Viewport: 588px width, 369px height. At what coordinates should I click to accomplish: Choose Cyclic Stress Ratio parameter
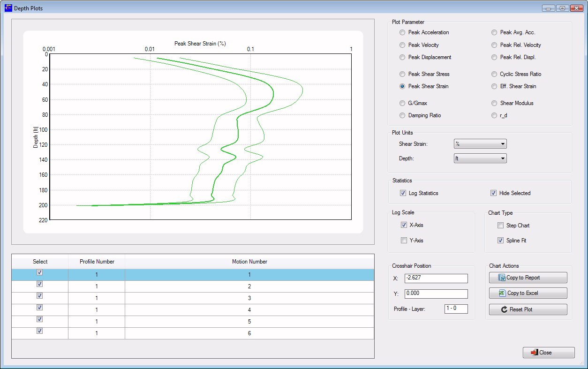point(494,74)
